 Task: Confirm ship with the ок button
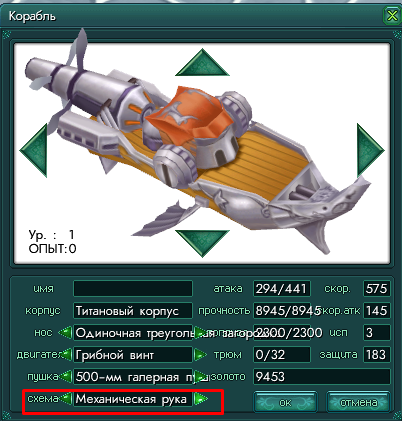pyautogui.click(x=285, y=402)
